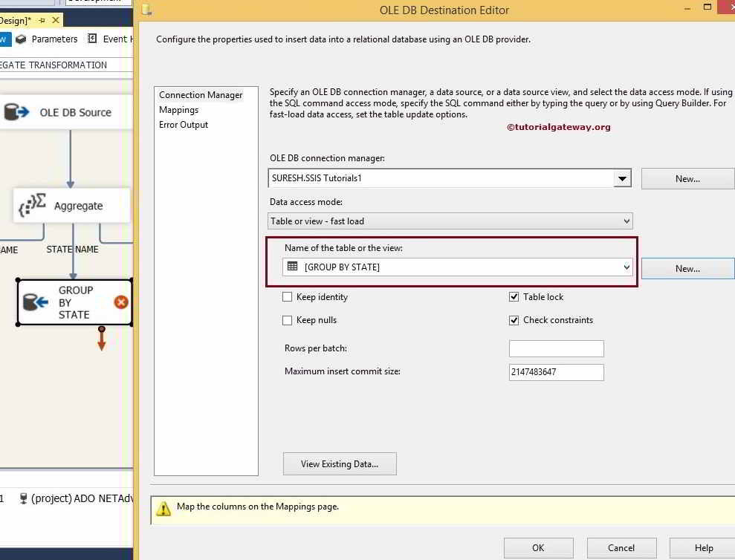Screen dimensions: 735x560
Task: Click the warning icon in the message bar
Action: coord(162,507)
